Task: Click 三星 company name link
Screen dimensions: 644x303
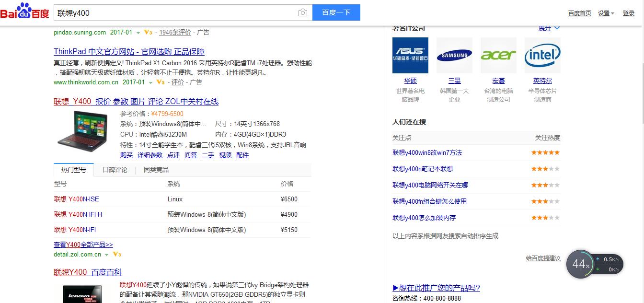Action: (x=454, y=81)
